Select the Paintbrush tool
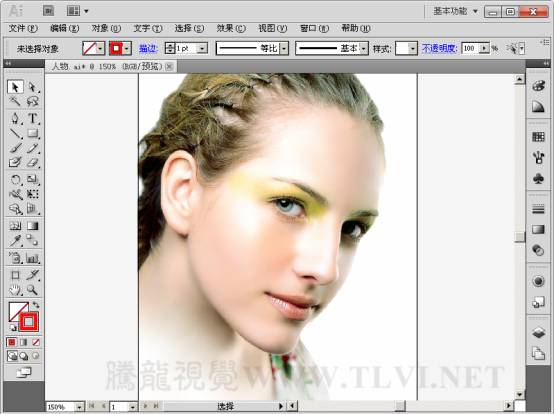The height and width of the screenshot is (414, 554). tap(15, 148)
